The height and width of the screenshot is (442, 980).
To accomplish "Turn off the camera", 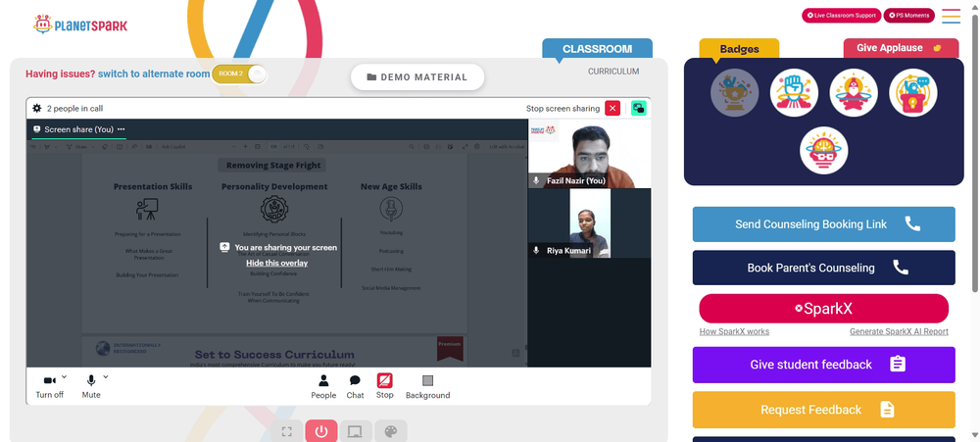I will pos(49,387).
